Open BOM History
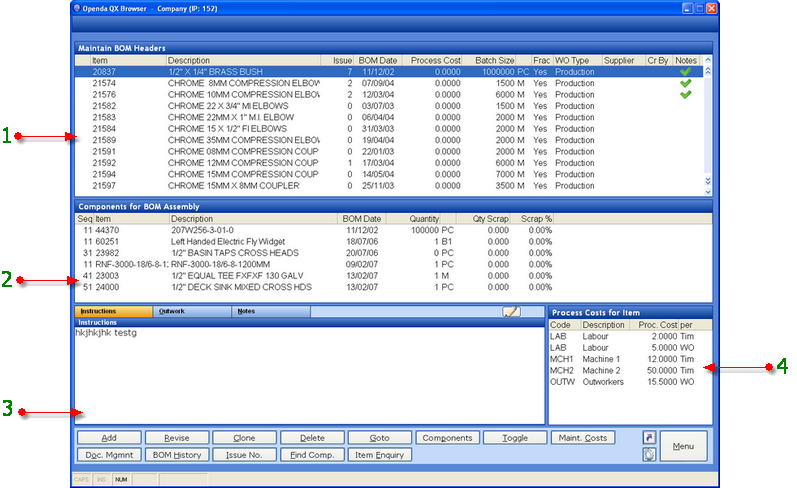797x488 pixels. click(x=177, y=455)
